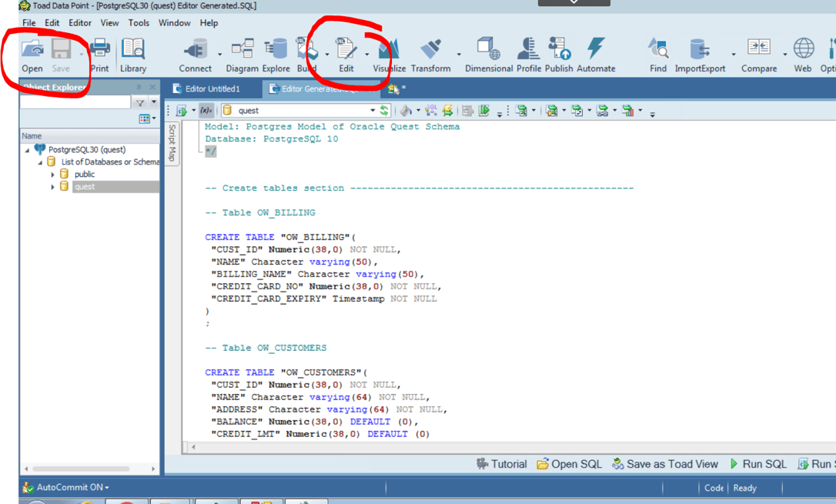Open the vertical Script Map tab

(x=172, y=143)
